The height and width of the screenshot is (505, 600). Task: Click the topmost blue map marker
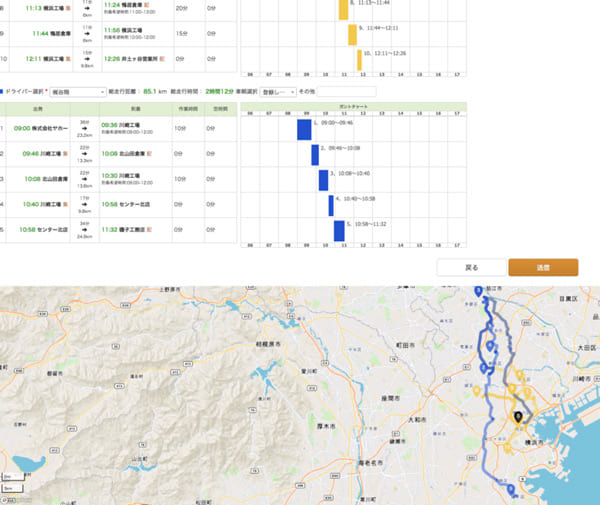coord(478,291)
